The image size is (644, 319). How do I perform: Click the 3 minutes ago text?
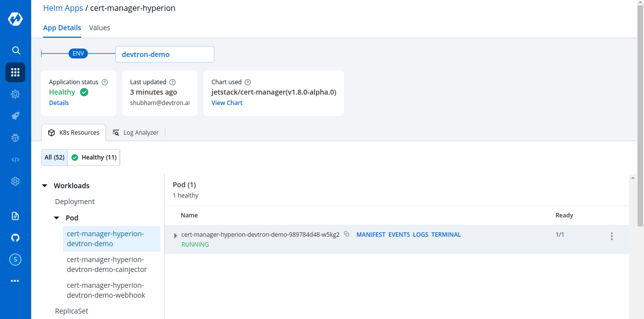point(153,92)
